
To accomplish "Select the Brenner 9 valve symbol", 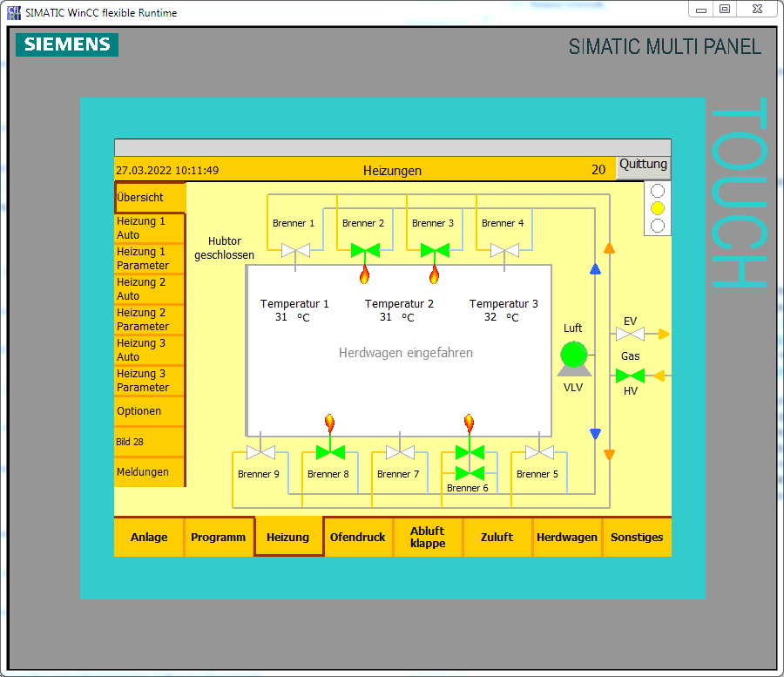I will coord(260,452).
